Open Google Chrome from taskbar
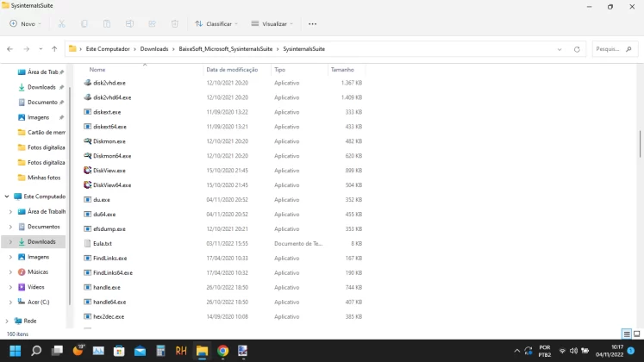This screenshot has width=644, height=362. 222,351
